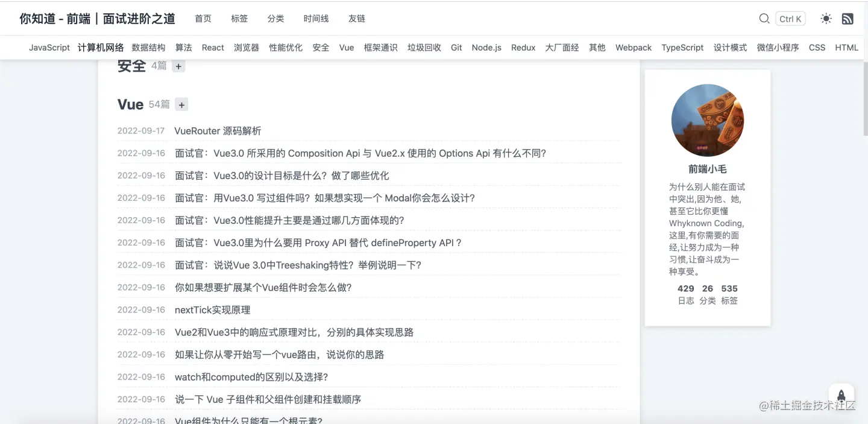
Task: Select the 性能优化 category tab
Action: 286,48
